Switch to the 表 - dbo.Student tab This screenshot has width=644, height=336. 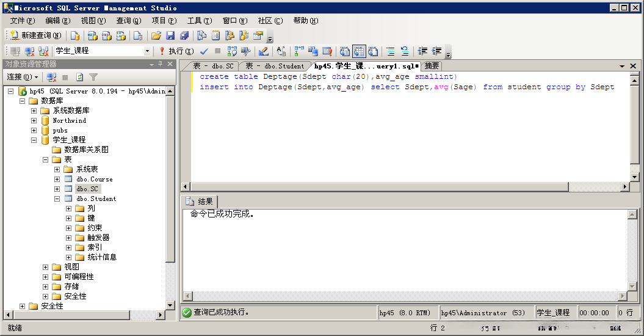click(275, 66)
